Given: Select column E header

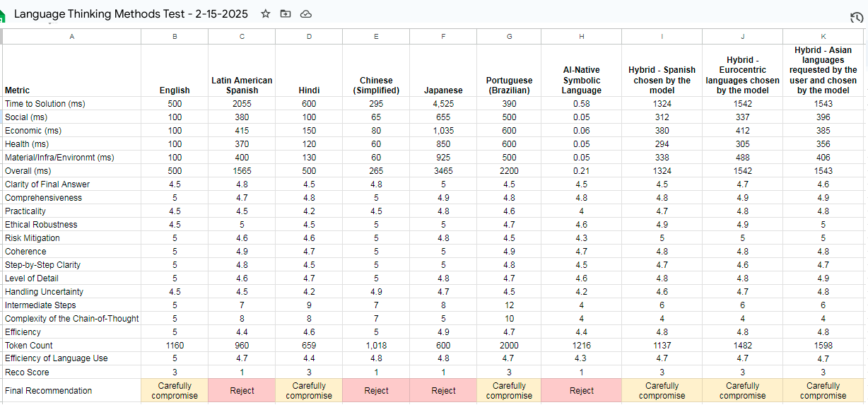Looking at the screenshot, I should (376, 37).
